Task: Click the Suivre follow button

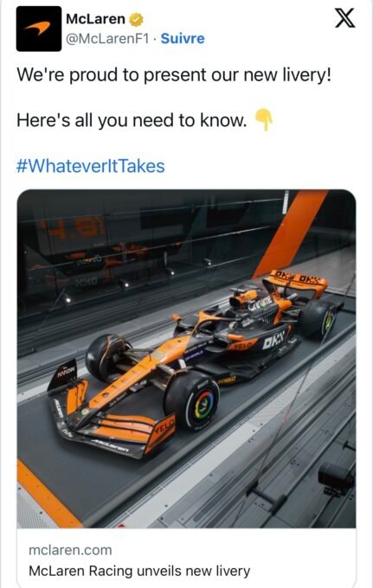Action: click(x=183, y=39)
